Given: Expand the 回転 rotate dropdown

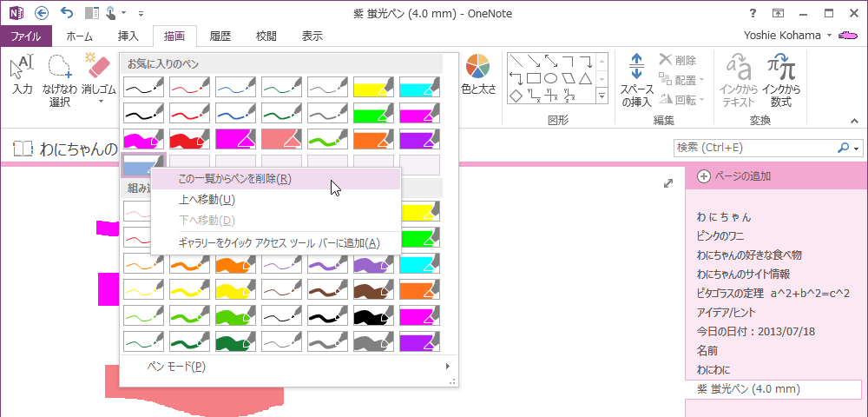Looking at the screenshot, I should coord(702,100).
